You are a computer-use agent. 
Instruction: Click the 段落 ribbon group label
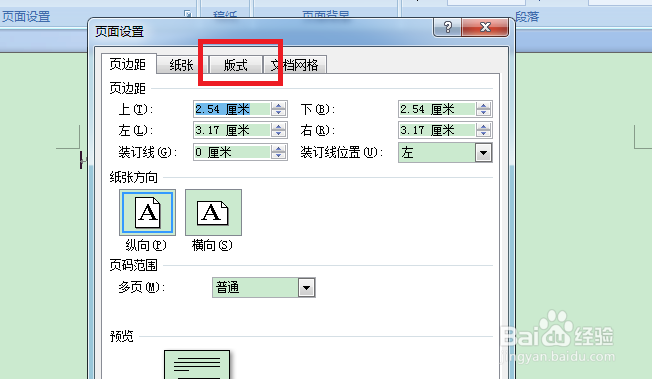click(527, 17)
